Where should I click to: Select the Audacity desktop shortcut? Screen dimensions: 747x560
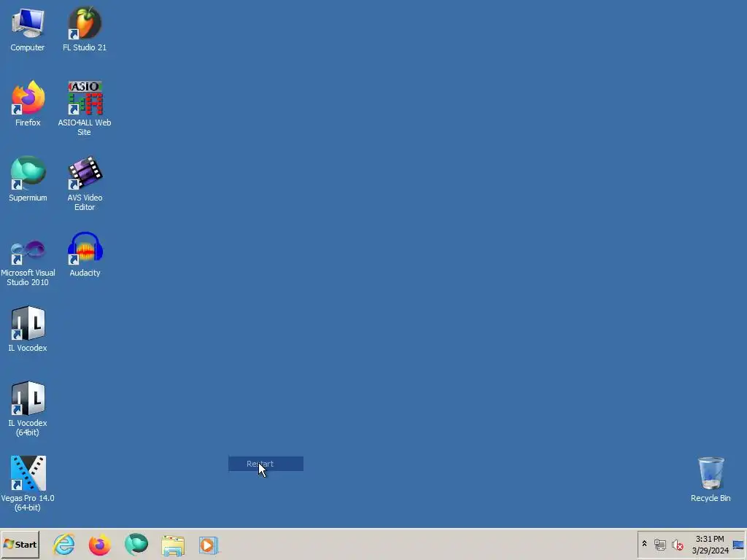point(85,254)
